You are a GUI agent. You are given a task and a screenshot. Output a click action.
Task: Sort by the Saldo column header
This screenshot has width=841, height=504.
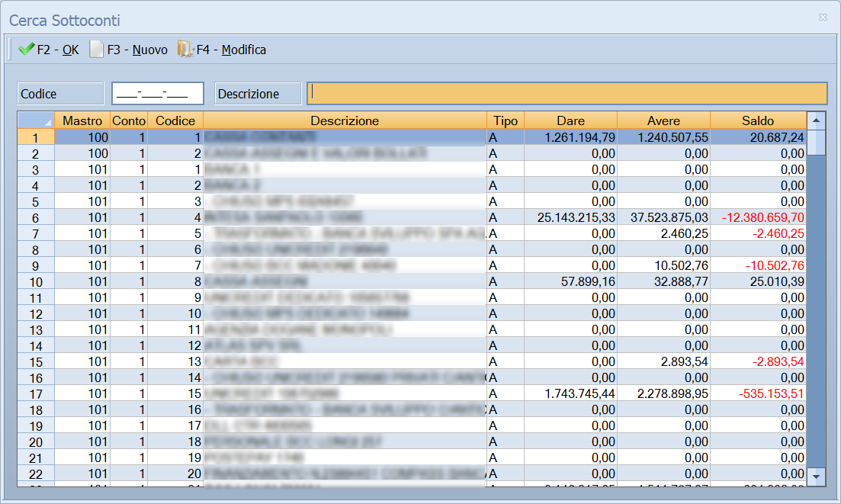(758, 120)
